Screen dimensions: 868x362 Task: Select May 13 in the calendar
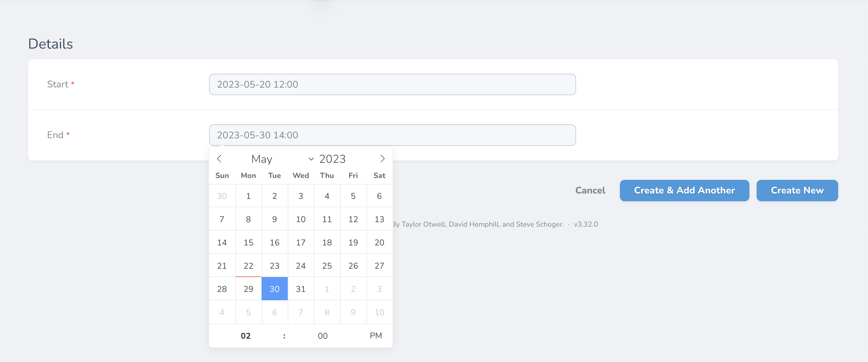pos(379,219)
